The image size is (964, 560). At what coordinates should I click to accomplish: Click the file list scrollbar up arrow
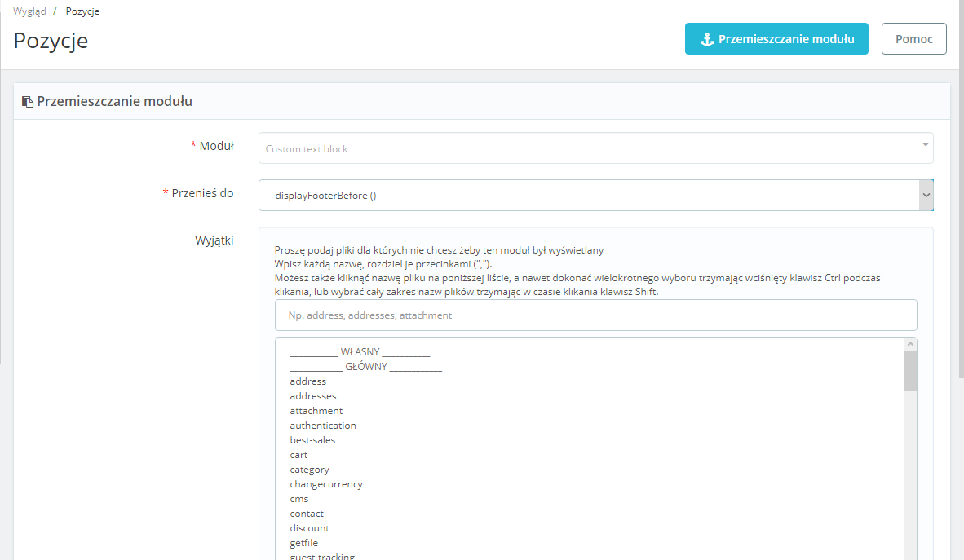click(x=910, y=344)
